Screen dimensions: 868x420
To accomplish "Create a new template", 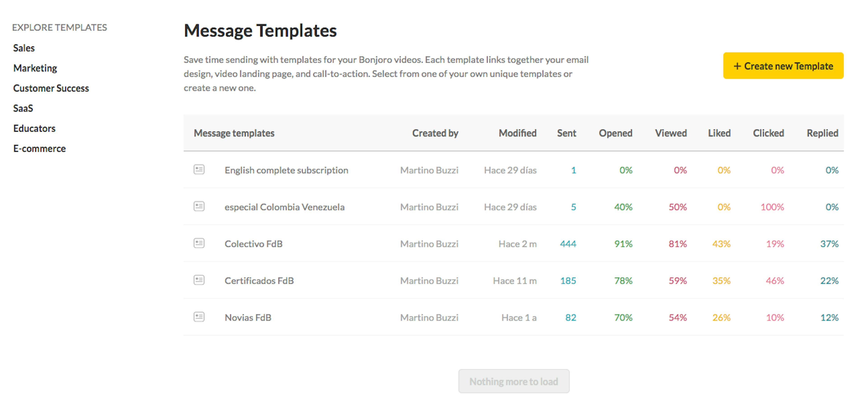I will point(783,66).
